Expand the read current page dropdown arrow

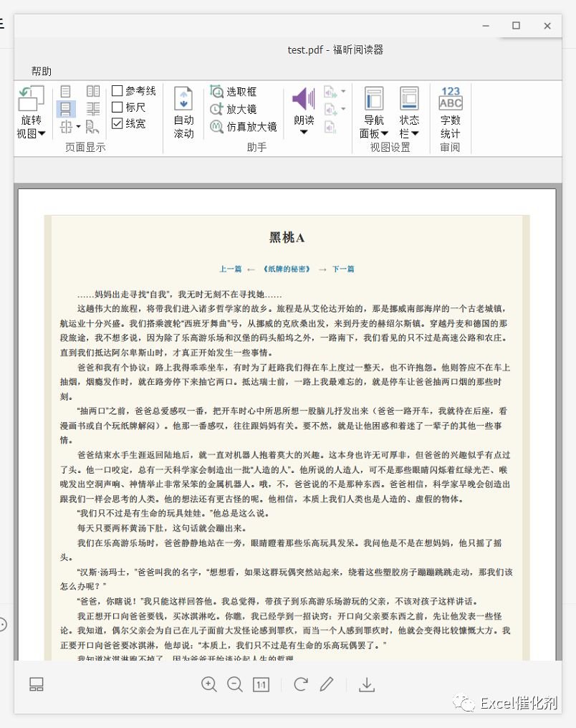(343, 92)
